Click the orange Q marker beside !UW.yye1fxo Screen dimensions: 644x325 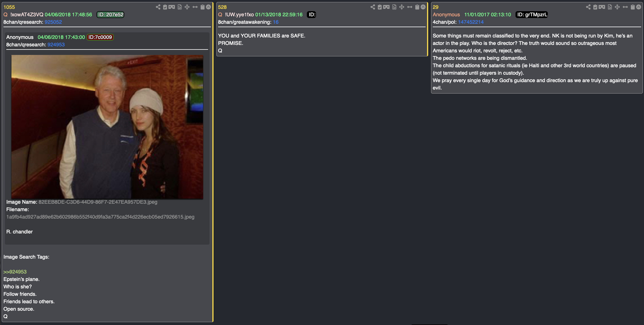click(x=220, y=15)
